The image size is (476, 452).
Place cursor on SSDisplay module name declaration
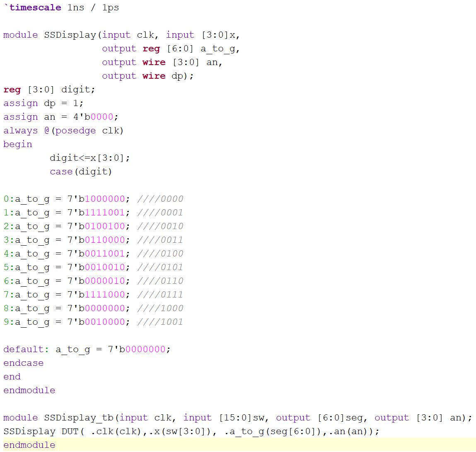pos(70,35)
